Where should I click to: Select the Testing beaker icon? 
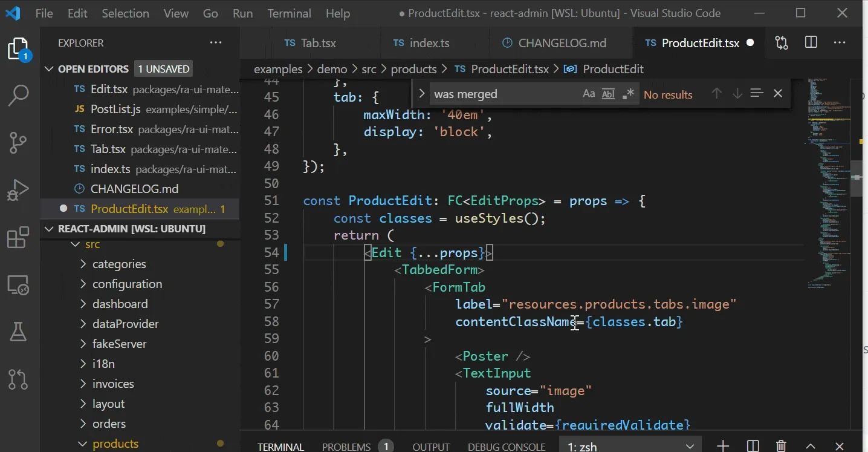pyautogui.click(x=18, y=332)
